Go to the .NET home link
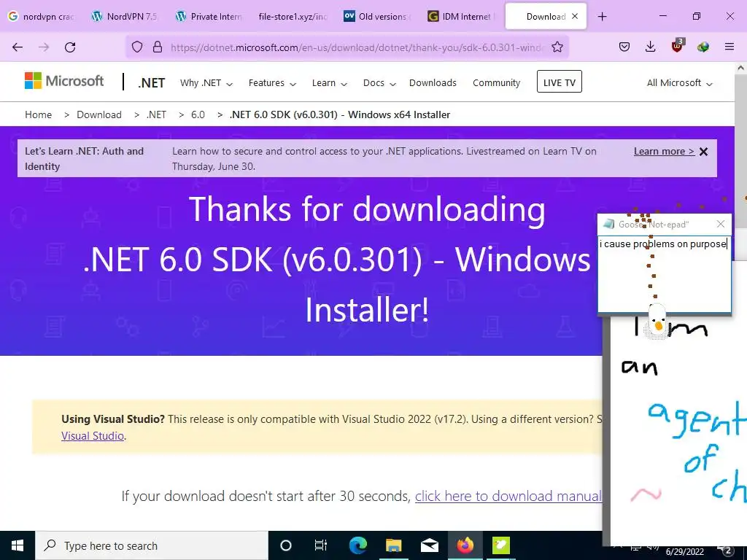Screen dimensions: 747x560 [152, 83]
